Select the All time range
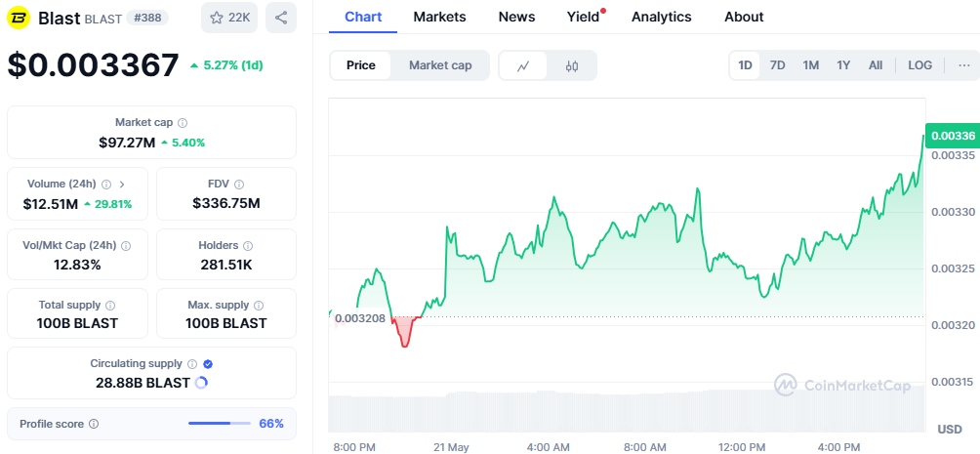 (875, 65)
